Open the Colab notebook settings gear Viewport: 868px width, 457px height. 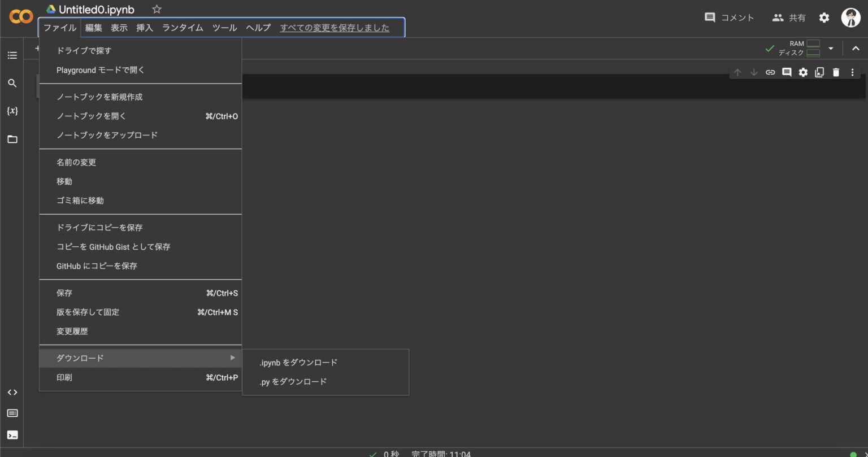click(x=824, y=18)
